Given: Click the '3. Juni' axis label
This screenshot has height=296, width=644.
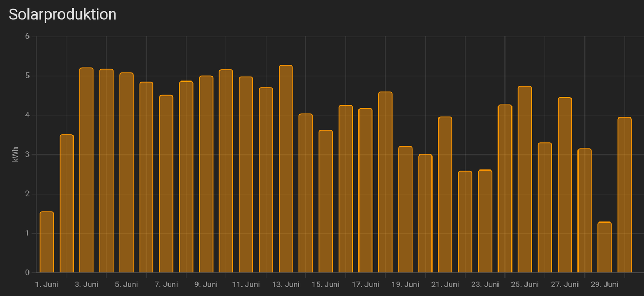Looking at the screenshot, I should pos(86,284).
